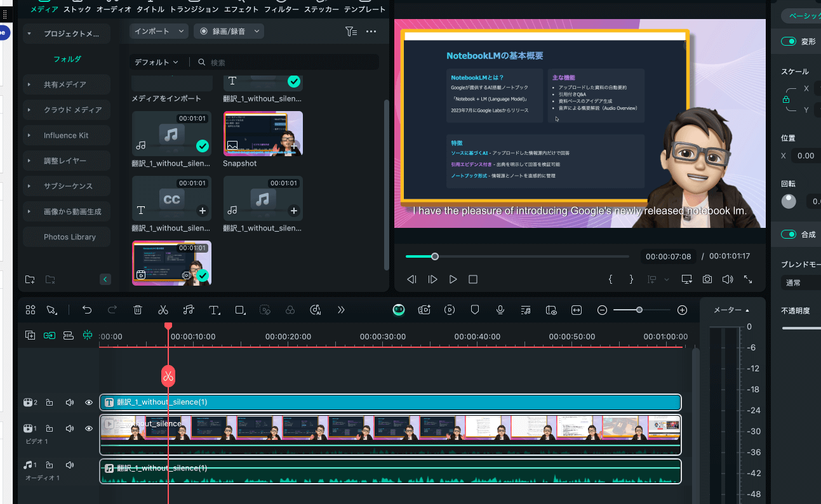Hide the subtitle track with eye icon
This screenshot has height=504, width=821.
click(x=89, y=402)
